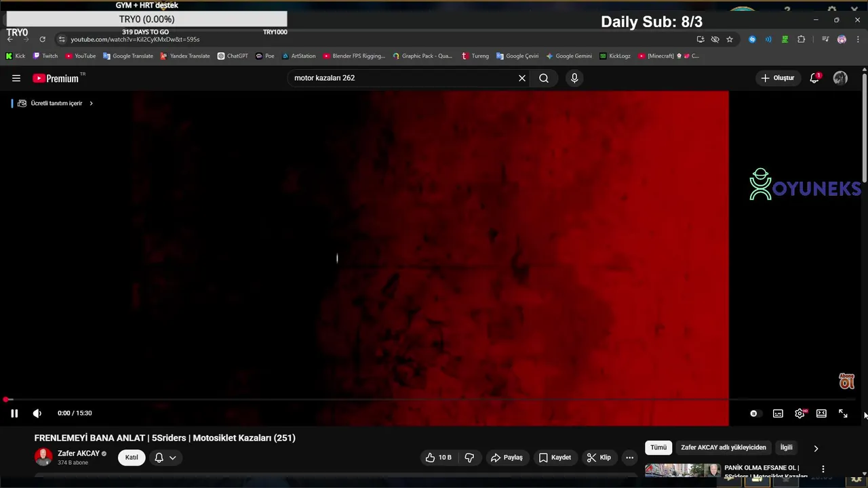Open the Zafer AKCAY channel avatar
868x488 pixels.
(x=43, y=457)
